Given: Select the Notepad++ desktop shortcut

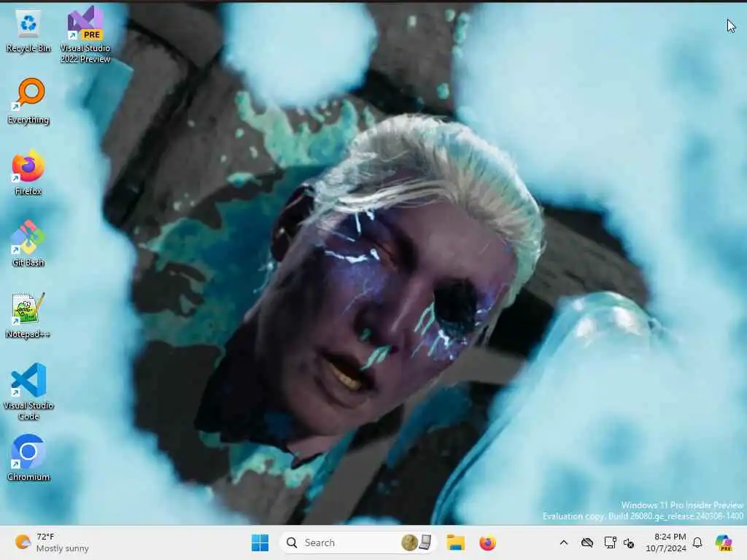Looking at the screenshot, I should [x=28, y=315].
